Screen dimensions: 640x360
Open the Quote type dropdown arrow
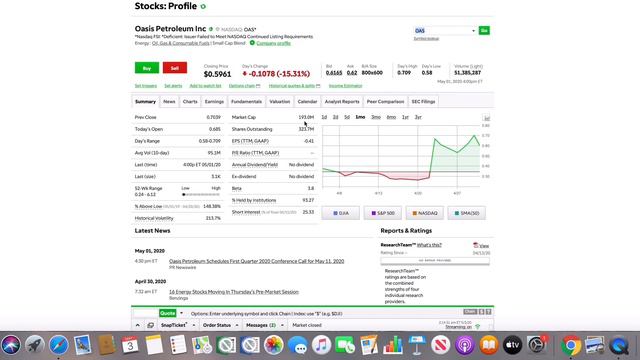181,313
